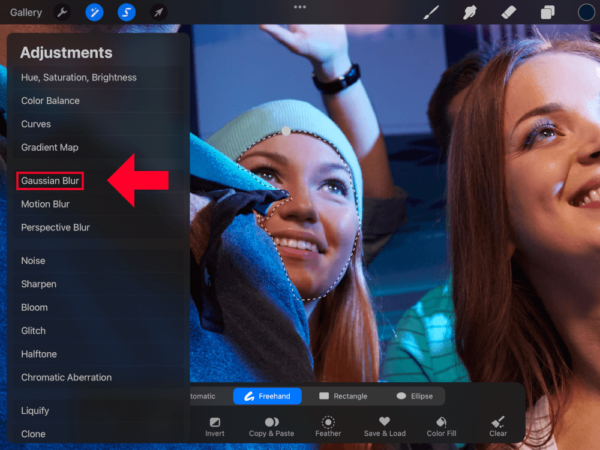Open the active color swatch
The height and width of the screenshot is (450, 600).
point(586,12)
